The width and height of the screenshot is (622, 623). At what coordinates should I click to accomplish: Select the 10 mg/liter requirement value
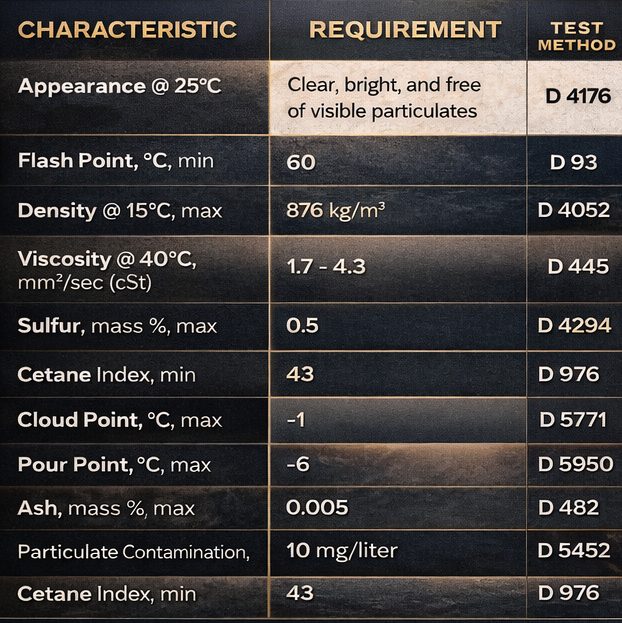tap(341, 550)
